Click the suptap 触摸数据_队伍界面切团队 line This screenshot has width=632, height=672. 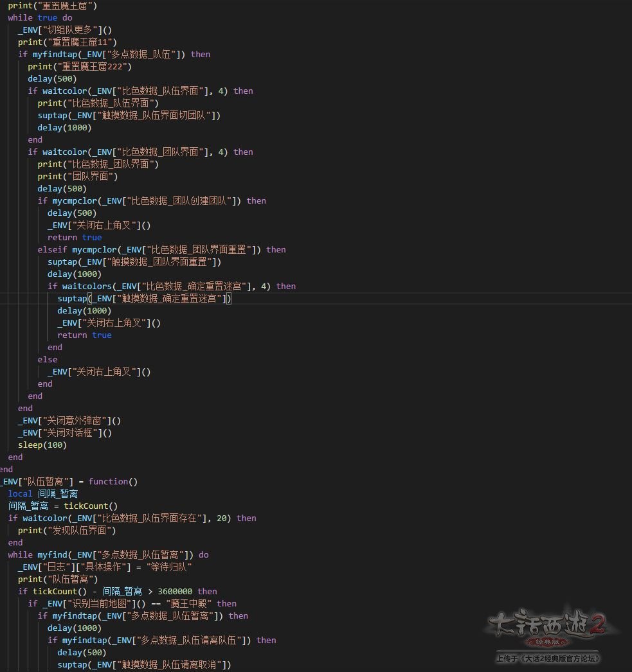click(129, 116)
